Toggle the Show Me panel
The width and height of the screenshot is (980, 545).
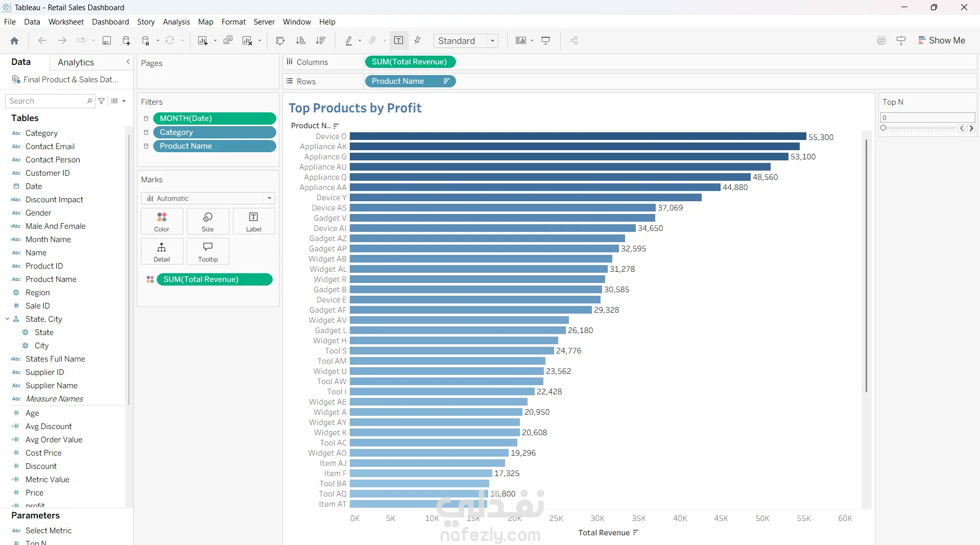pos(942,41)
